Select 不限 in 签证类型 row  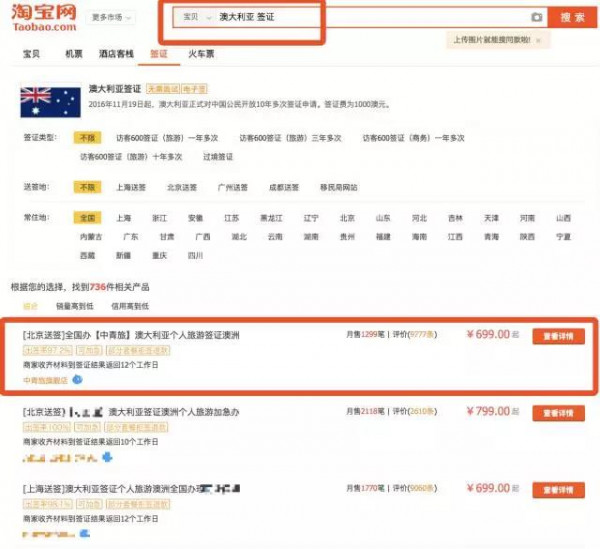87,138
